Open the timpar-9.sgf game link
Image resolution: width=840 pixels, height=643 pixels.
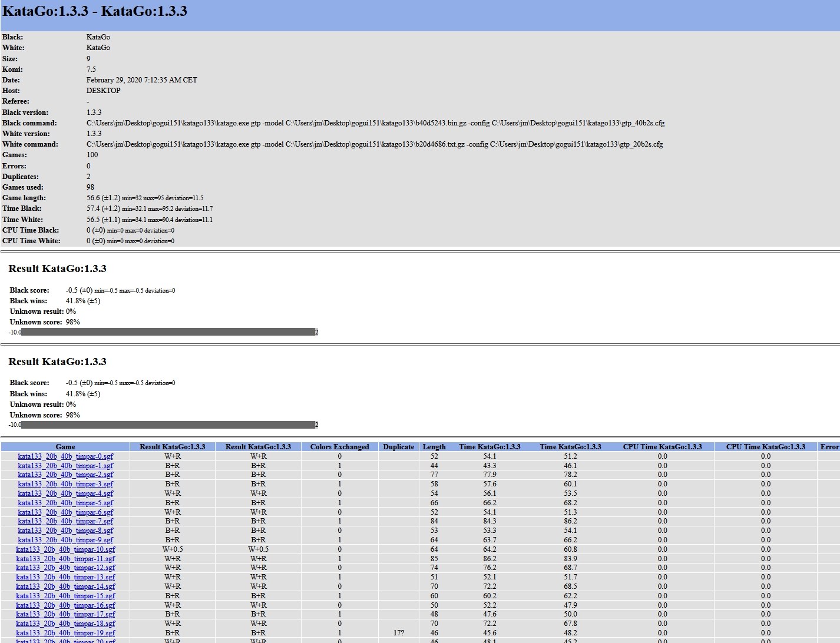coord(65,540)
